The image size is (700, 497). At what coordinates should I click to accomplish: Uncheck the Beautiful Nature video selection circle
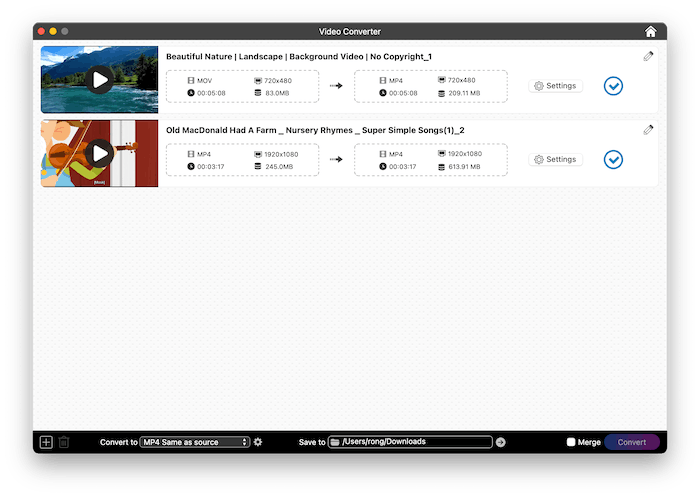pos(613,86)
